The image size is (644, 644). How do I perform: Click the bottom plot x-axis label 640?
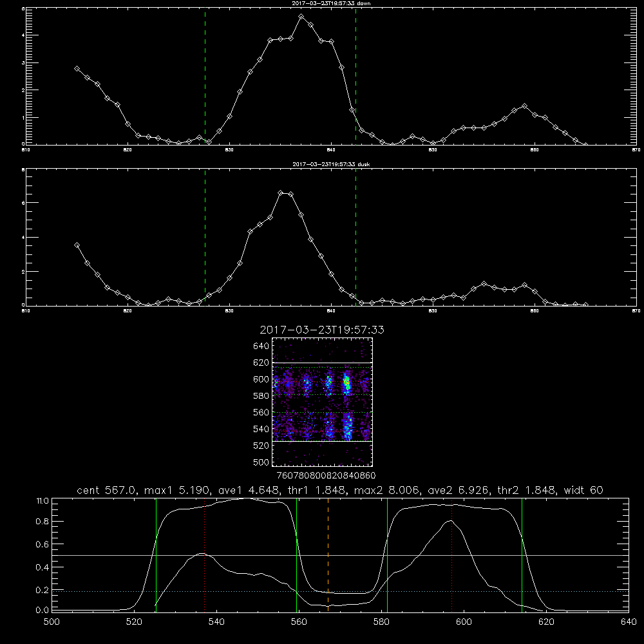click(x=629, y=622)
